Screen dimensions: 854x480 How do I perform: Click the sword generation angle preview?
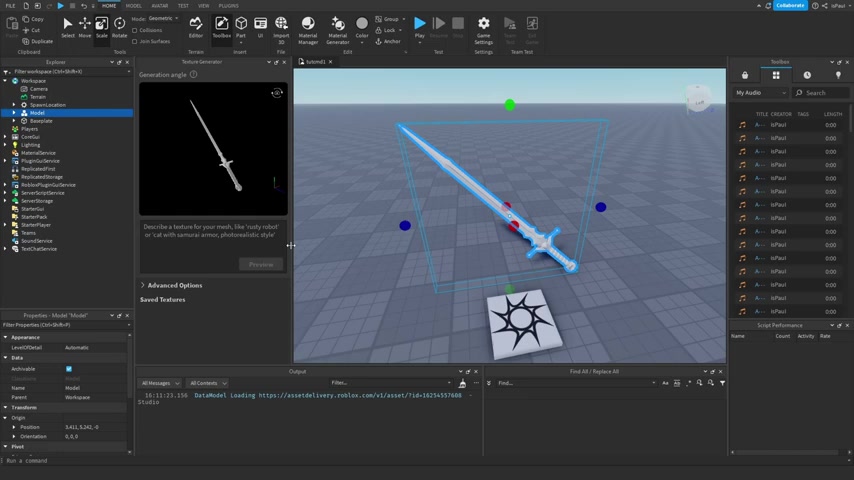click(213, 149)
